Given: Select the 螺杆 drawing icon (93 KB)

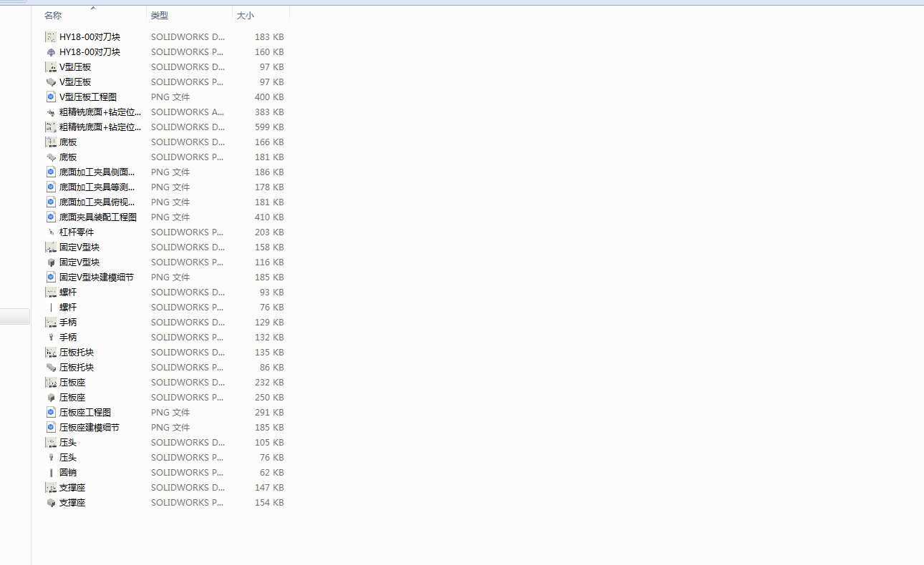Looking at the screenshot, I should 51,292.
